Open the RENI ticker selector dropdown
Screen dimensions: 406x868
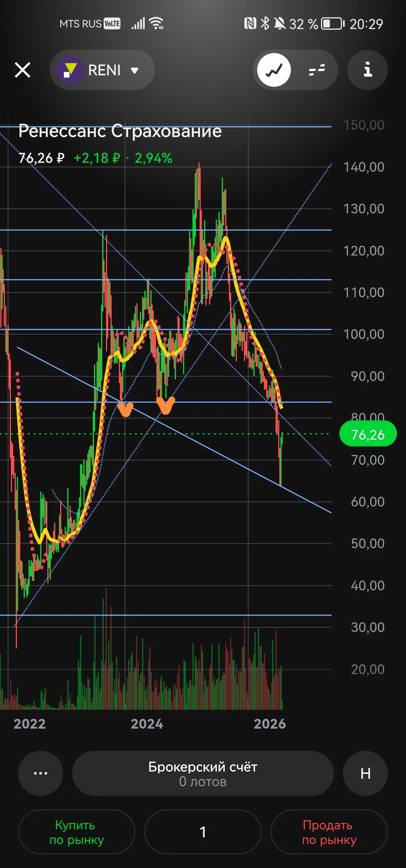(x=102, y=70)
